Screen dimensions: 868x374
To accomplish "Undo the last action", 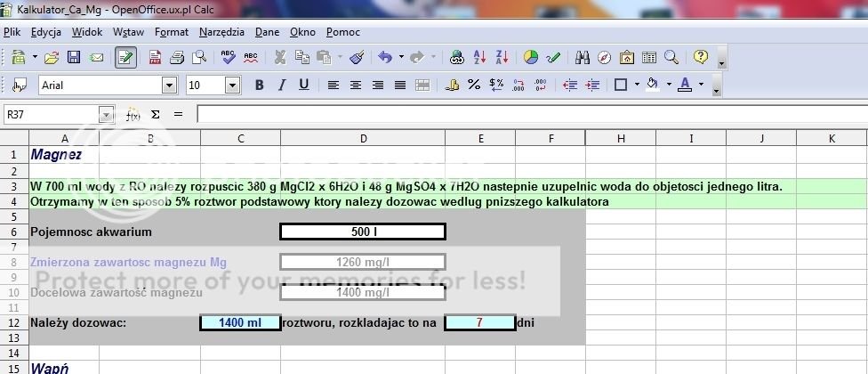I will (x=385, y=57).
